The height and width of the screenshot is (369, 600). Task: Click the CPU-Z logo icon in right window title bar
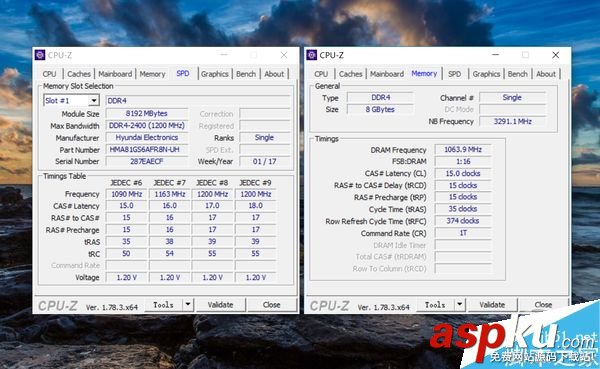click(312, 55)
